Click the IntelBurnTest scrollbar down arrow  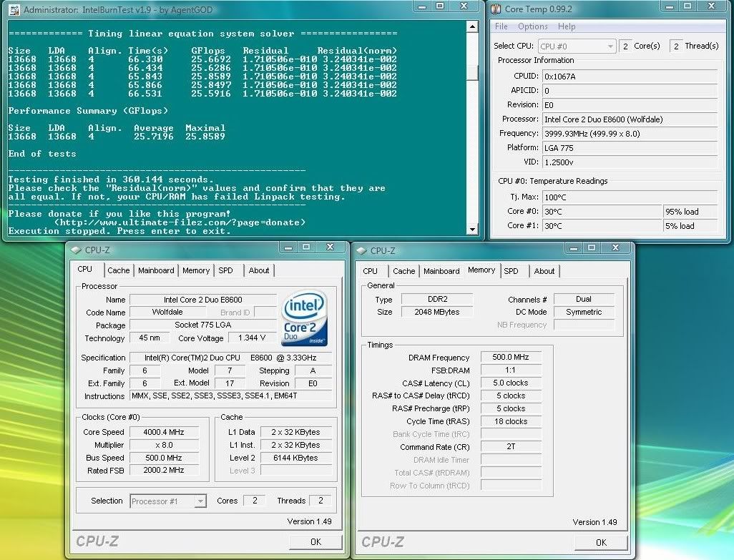[x=472, y=230]
